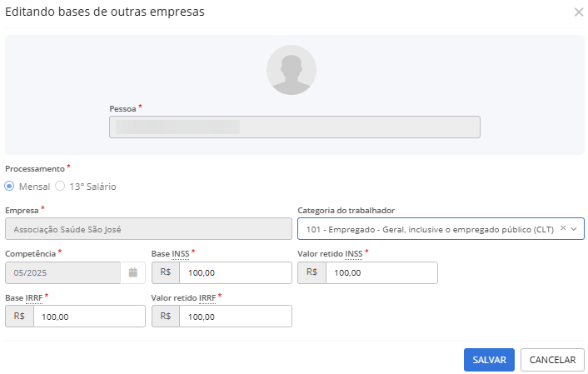The height and width of the screenshot is (374, 588).
Task: Focus the Competência date field 05/2025
Action: [62, 272]
